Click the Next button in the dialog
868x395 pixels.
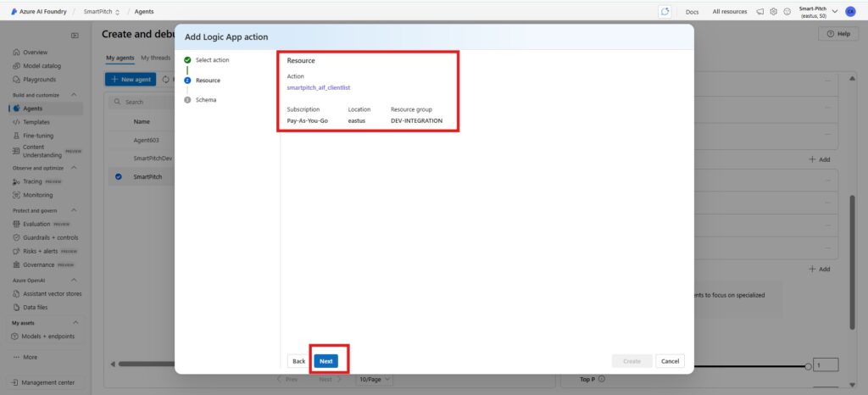click(x=325, y=361)
